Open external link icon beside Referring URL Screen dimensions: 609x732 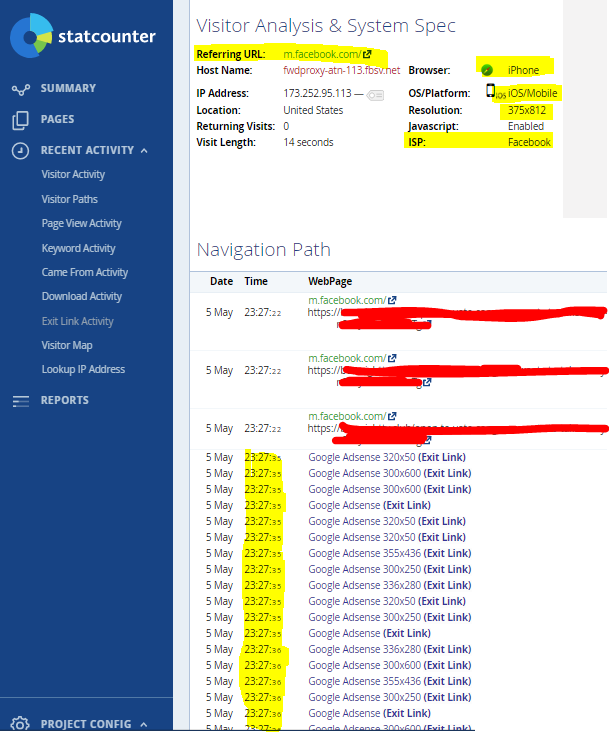(367, 54)
